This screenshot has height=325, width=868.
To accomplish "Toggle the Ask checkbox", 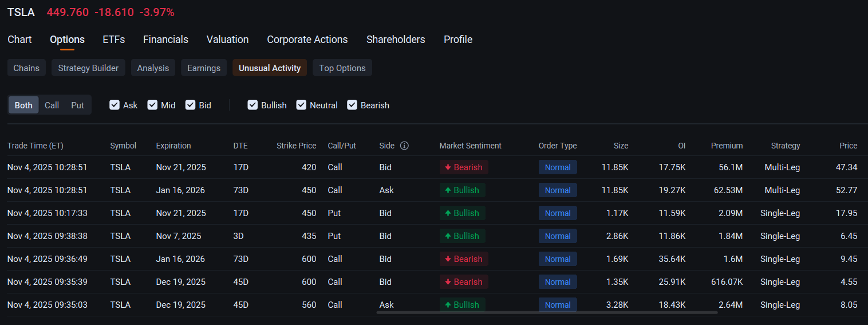I will pyautogui.click(x=115, y=105).
